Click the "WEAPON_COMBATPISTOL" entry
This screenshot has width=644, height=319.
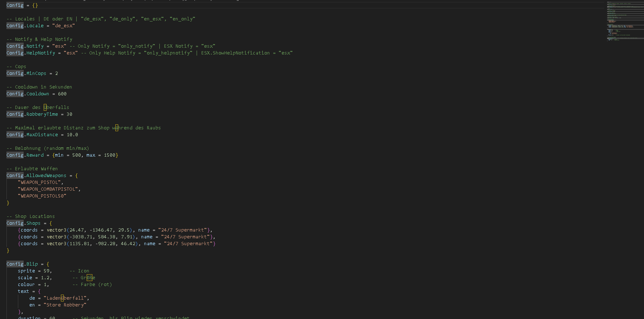click(48, 189)
